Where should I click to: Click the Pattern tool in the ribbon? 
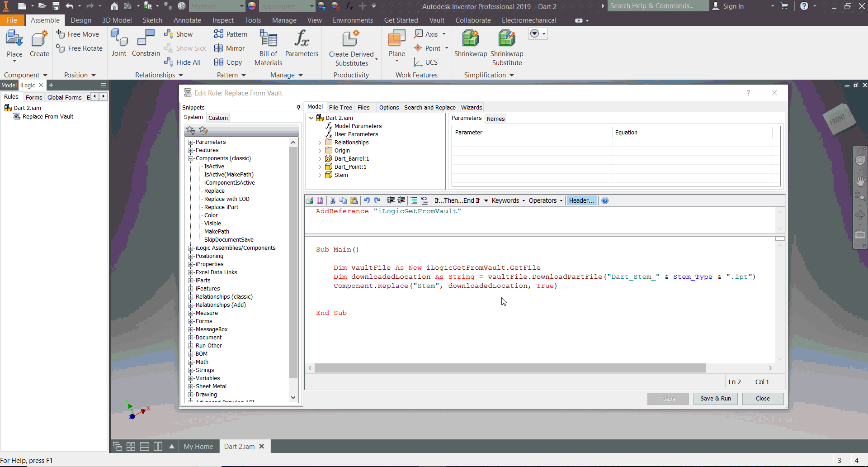(231, 34)
